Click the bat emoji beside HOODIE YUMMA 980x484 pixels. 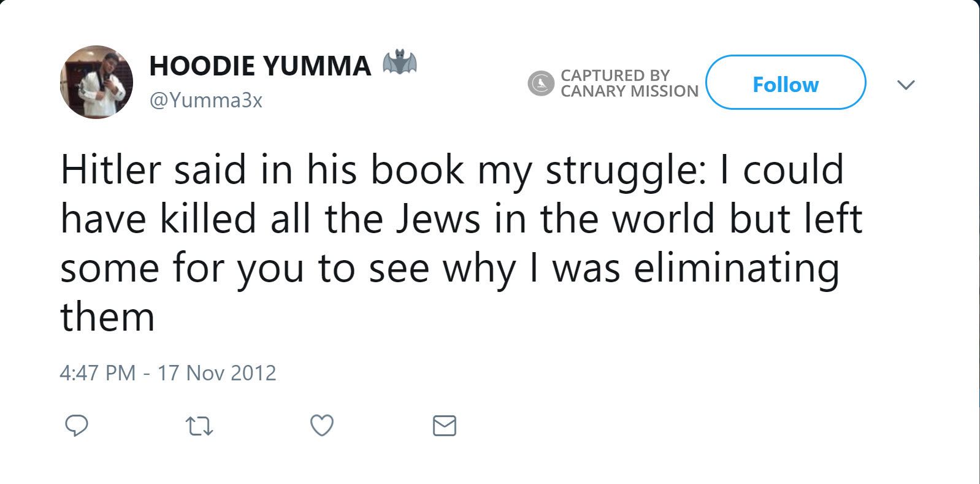399,63
